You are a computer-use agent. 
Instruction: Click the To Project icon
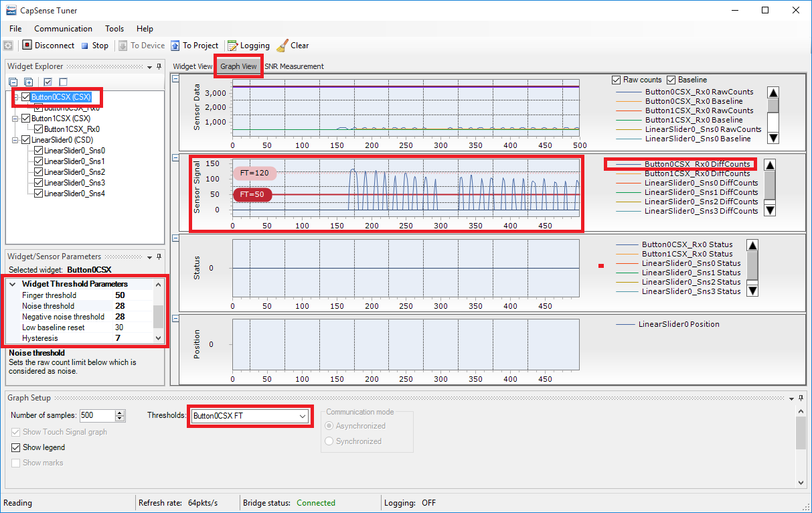(x=175, y=46)
